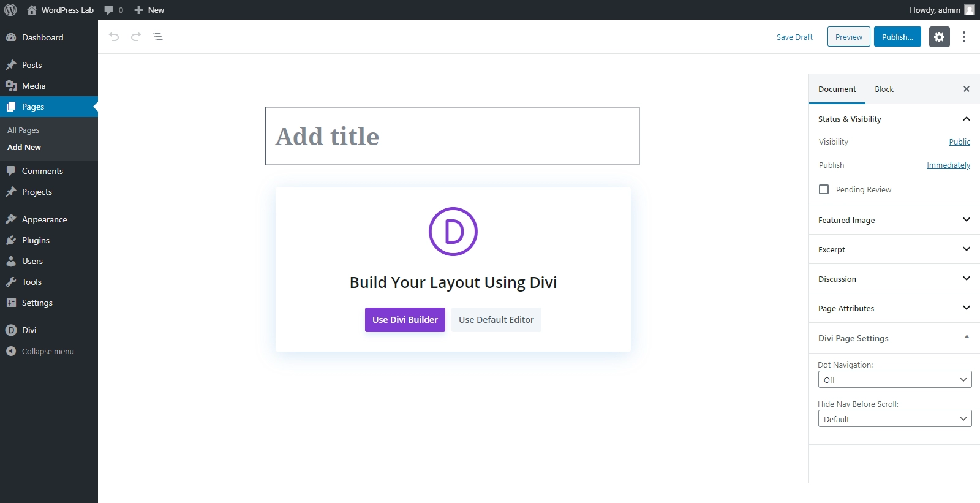Open Comments menu item

click(49, 171)
